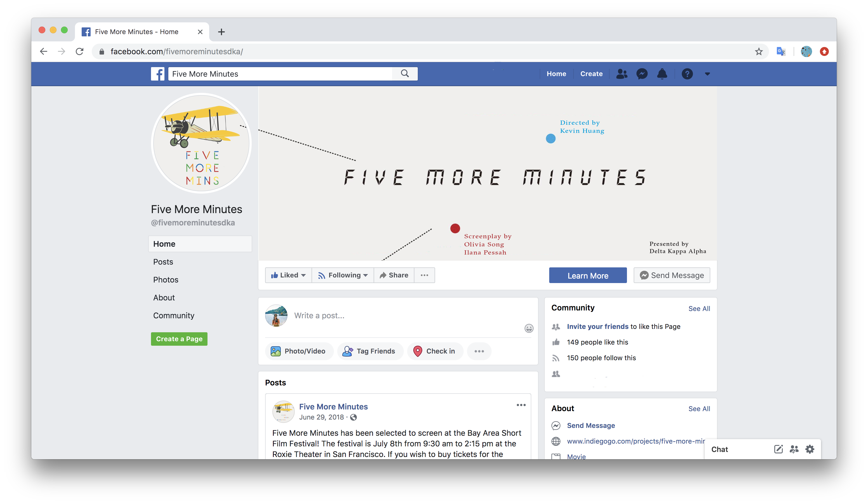Click Send Message link in About
Screen dimensions: 868x504
pyautogui.click(x=591, y=425)
